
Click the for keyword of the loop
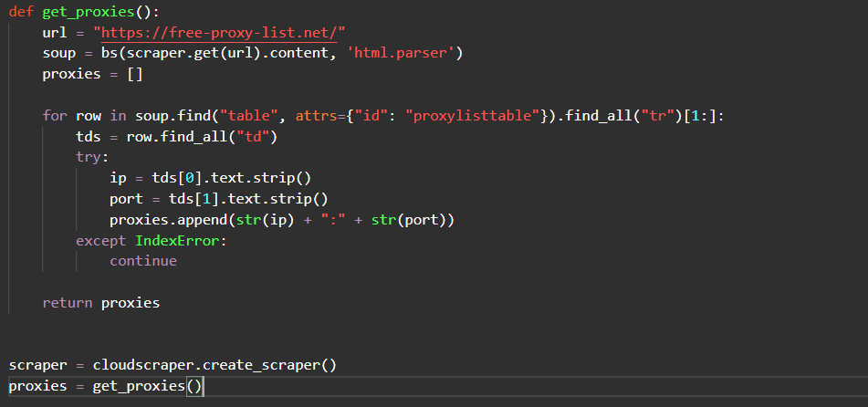pyautogui.click(x=55, y=116)
